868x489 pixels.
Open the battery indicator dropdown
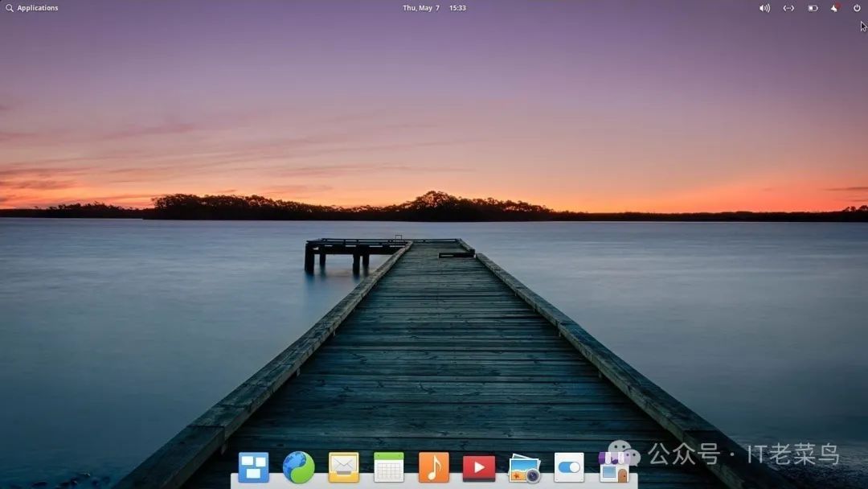click(813, 7)
